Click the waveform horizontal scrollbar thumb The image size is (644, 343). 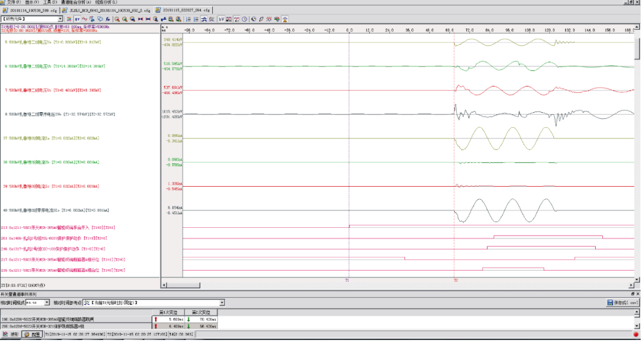(183, 285)
